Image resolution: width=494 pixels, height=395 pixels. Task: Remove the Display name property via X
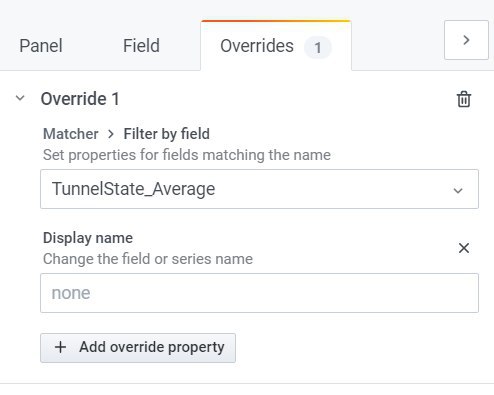[x=464, y=248]
